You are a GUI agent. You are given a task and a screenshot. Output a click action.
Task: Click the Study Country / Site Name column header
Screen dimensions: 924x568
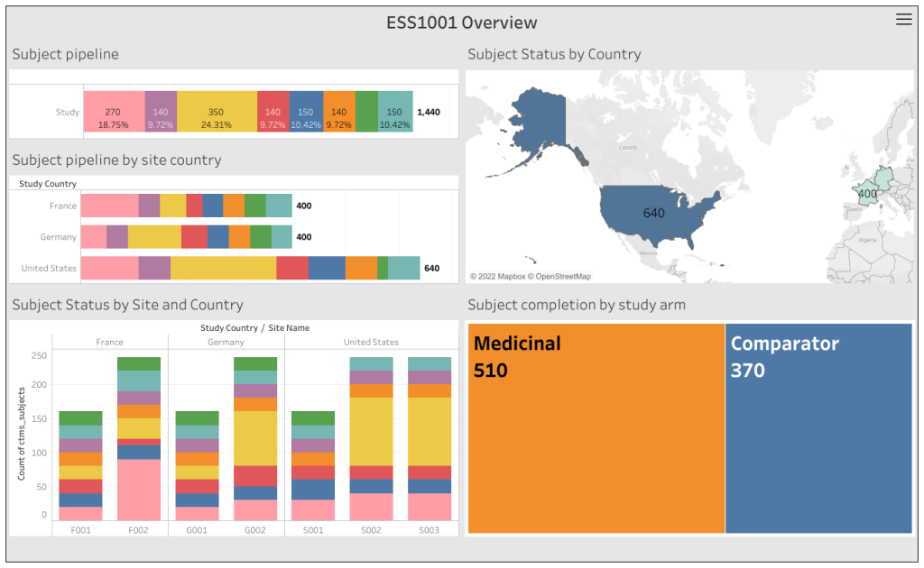(254, 328)
